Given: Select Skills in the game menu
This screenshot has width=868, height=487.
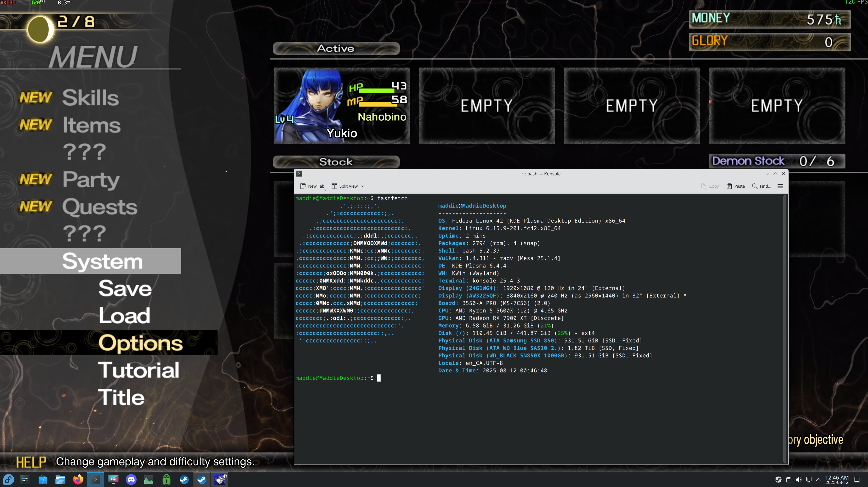Looking at the screenshot, I should (x=90, y=98).
